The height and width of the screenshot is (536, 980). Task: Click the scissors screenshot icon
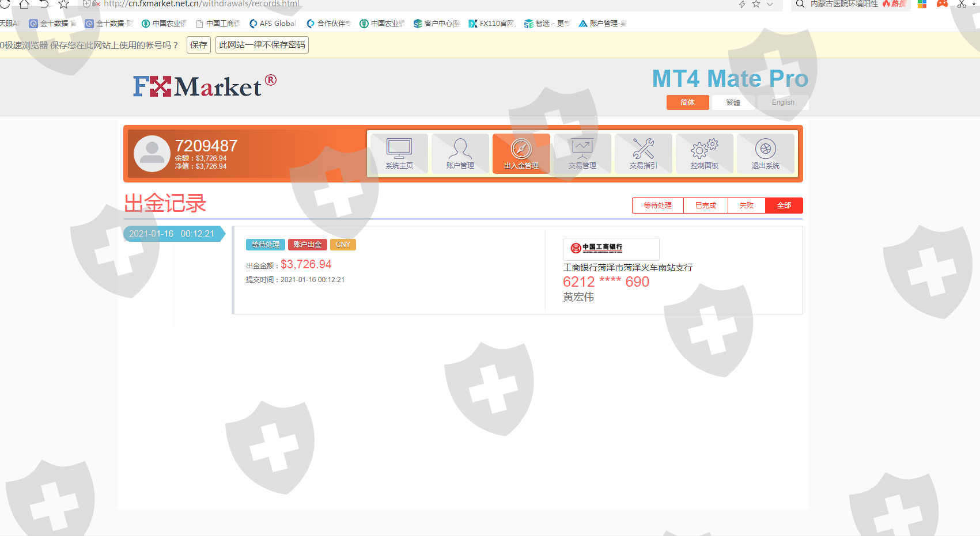(x=962, y=4)
